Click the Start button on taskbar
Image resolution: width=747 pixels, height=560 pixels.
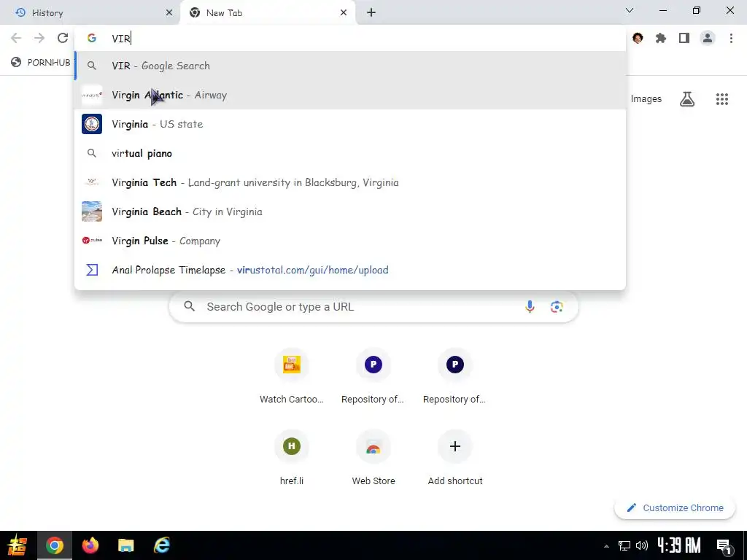(18, 545)
